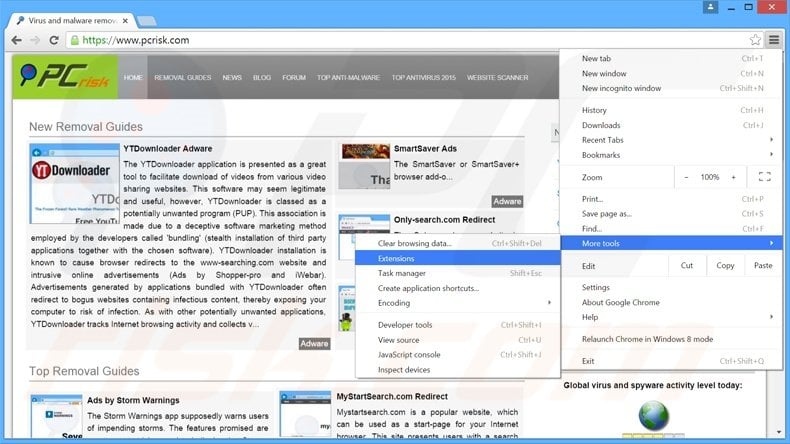This screenshot has width=790, height=444.
Task: Open MyStartSearch.com Redirect article
Action: [x=392, y=397]
